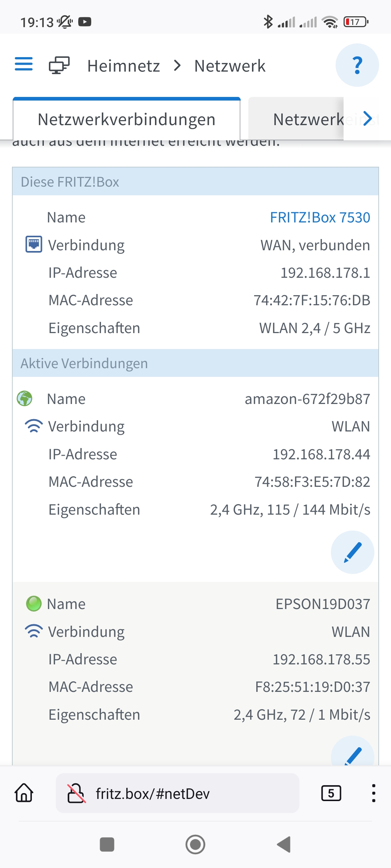Screen dimensions: 391x868
Task: Tap the insecure connection lock icon
Action: pyautogui.click(x=76, y=793)
